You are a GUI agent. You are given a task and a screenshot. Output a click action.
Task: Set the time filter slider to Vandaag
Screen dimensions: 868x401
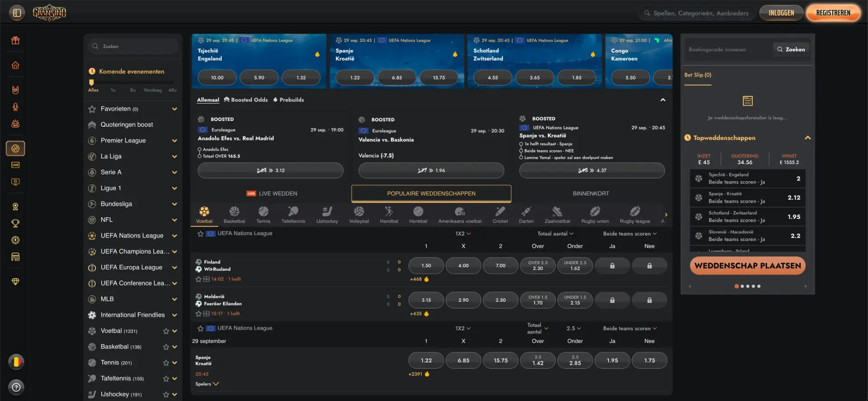point(152,90)
